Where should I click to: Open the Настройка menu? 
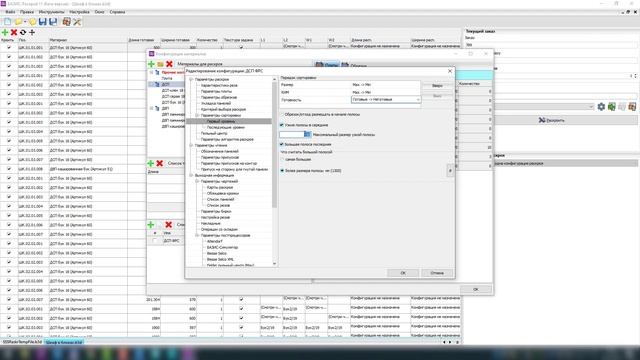79,12
